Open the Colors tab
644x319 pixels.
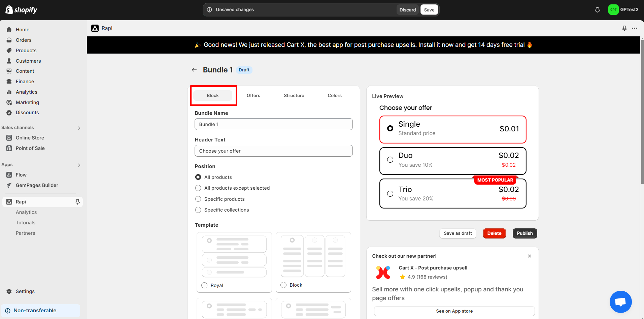pyautogui.click(x=334, y=95)
